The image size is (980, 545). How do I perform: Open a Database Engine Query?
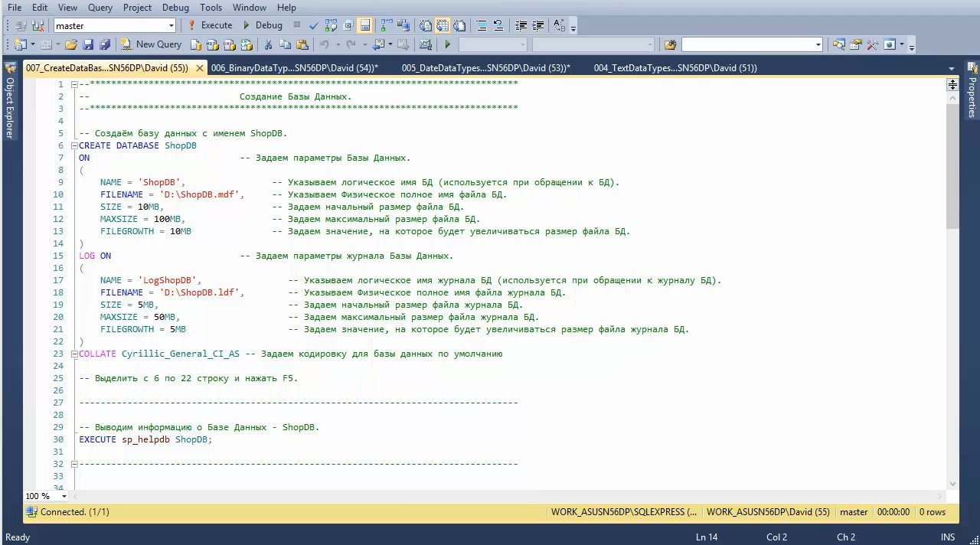[195, 44]
